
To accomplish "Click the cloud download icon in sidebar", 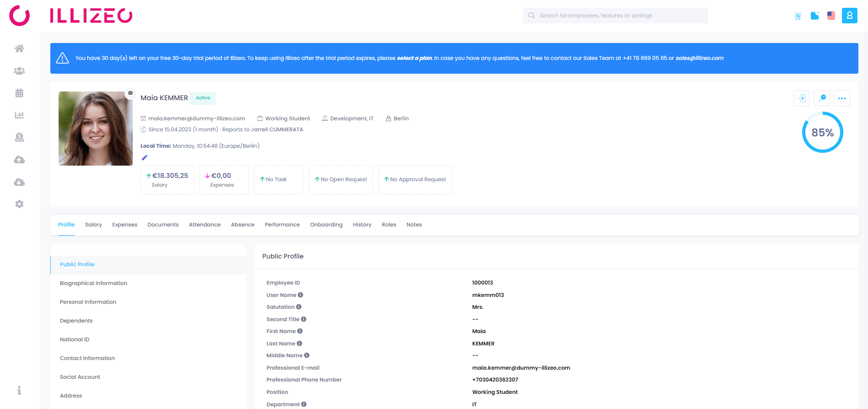I will [19, 182].
